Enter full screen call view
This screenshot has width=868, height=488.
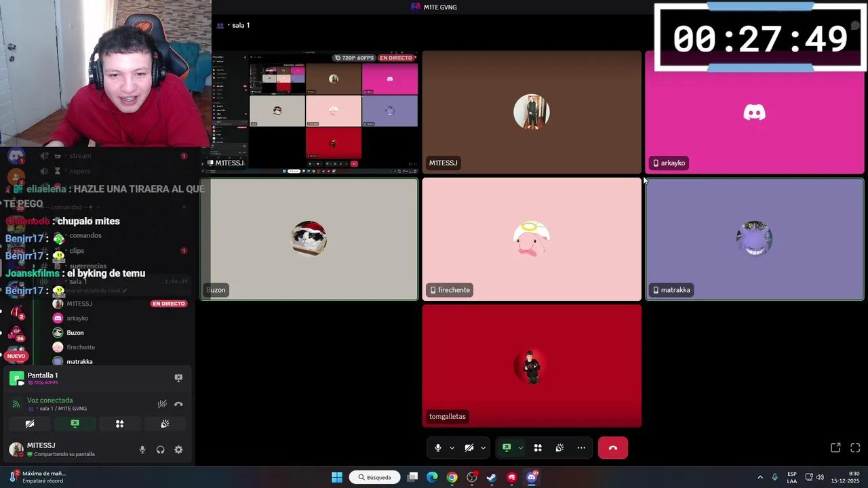855,448
